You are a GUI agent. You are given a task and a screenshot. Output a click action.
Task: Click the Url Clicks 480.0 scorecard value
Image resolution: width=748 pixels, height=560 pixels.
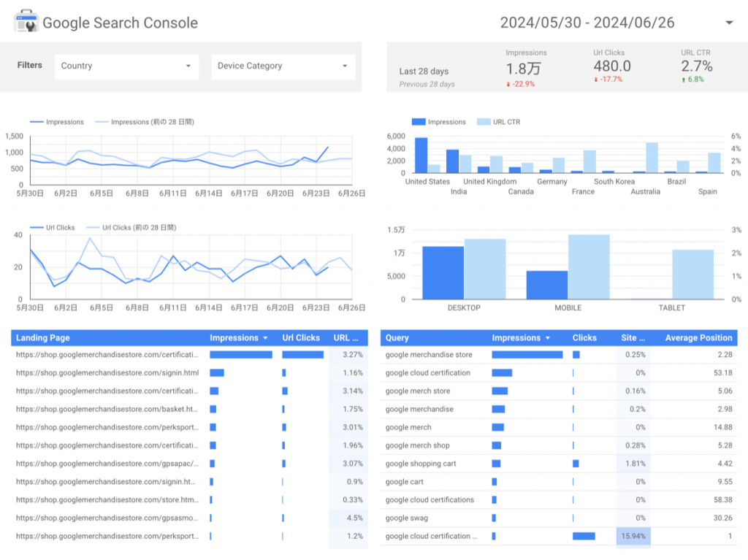(x=612, y=66)
